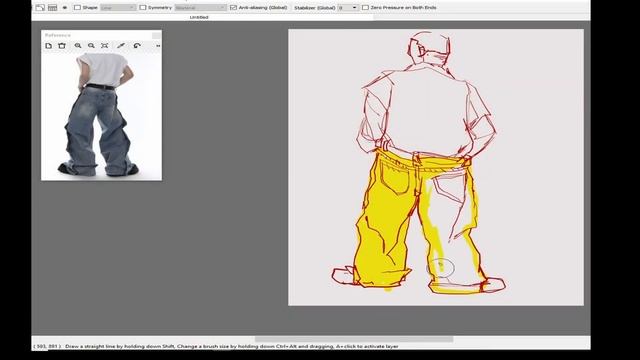The image size is (640, 360).
Task: Zoom out of the reference image
Action: (x=91, y=46)
